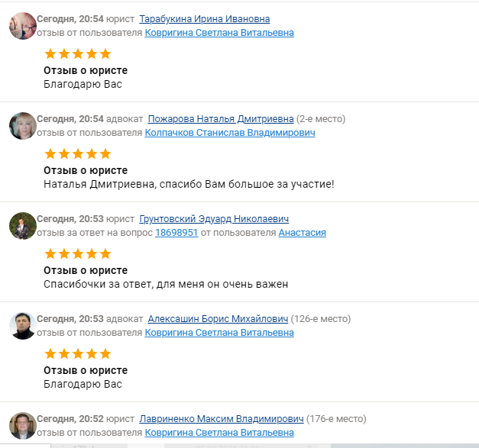Screen dimensions: 479x448
Task: Click Алексашин Борис Михайлович's avatar photo
Action: coord(22,326)
